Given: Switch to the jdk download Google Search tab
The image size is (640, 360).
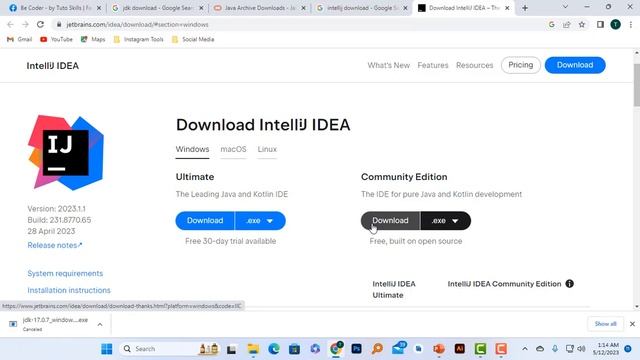Looking at the screenshot, I should [x=158, y=8].
